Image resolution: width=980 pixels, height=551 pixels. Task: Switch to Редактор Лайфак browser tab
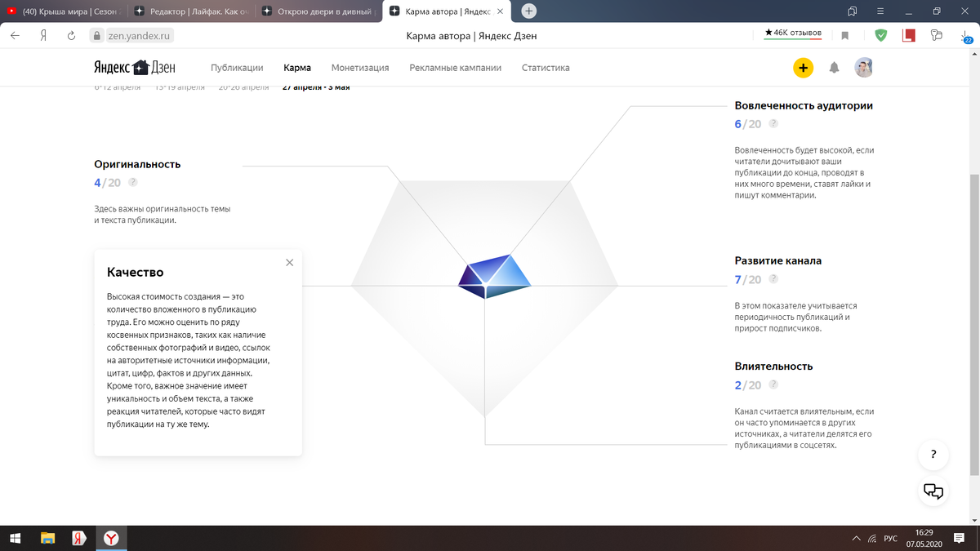click(190, 11)
